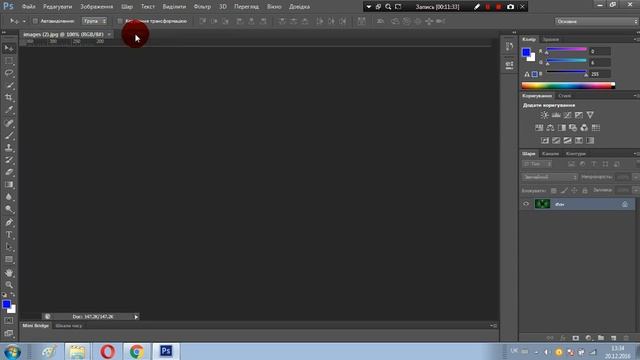The height and width of the screenshot is (360, 640).
Task: Switch to the Канали tab
Action: 550,154
